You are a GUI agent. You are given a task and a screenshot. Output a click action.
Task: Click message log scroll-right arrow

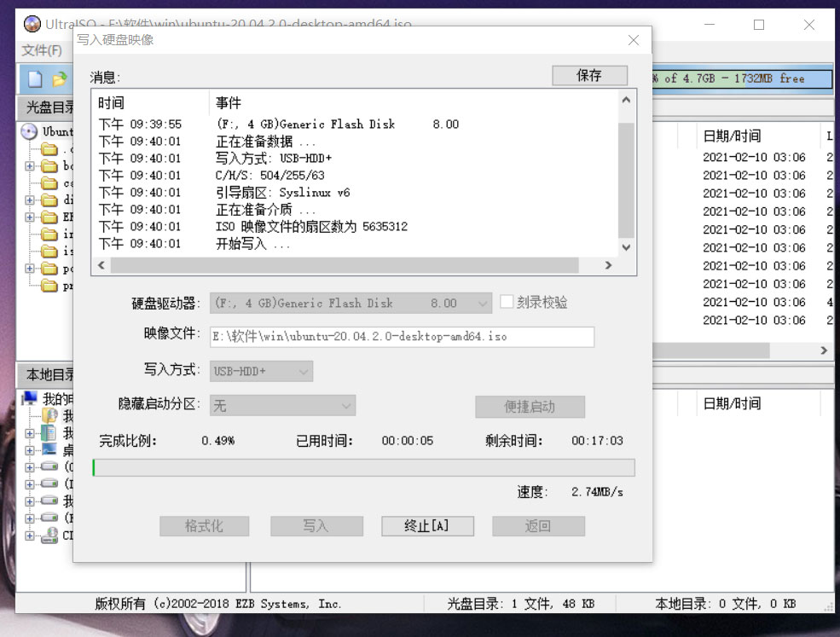[x=608, y=264]
